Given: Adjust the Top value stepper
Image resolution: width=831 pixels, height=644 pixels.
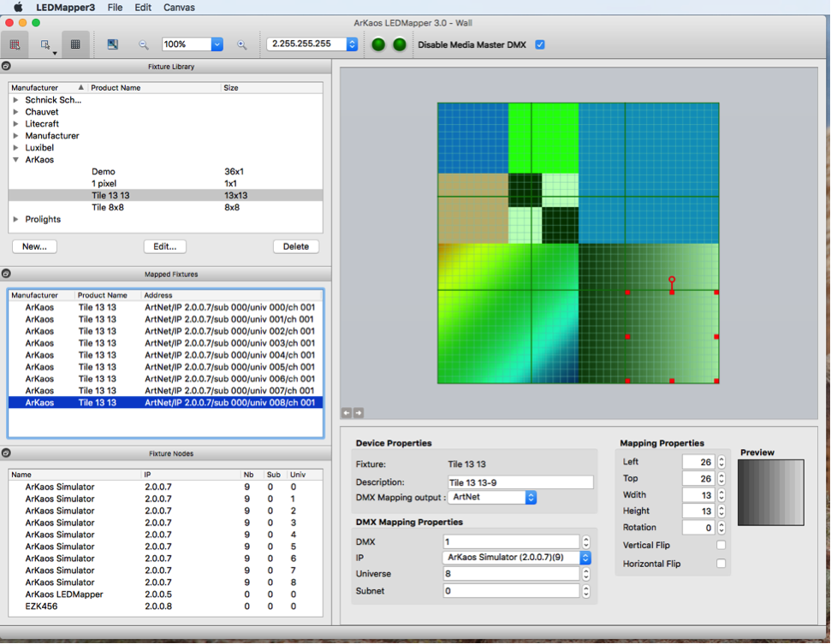Looking at the screenshot, I should (721, 478).
